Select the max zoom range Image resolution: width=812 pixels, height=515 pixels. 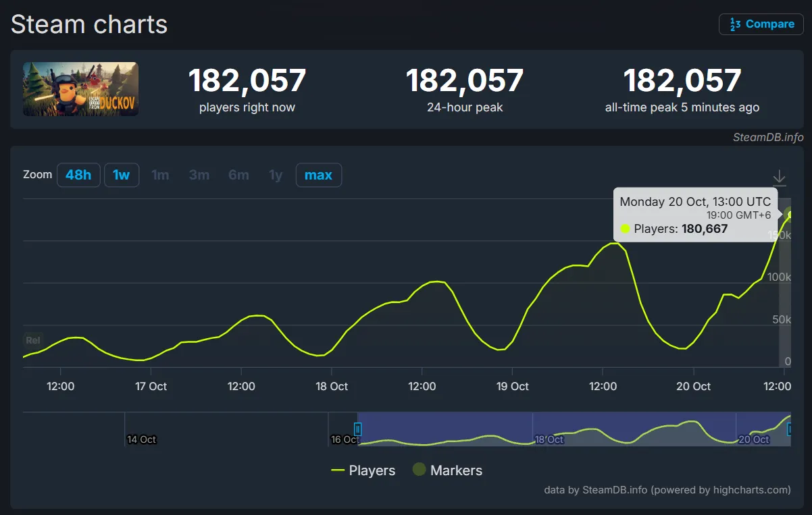click(319, 175)
